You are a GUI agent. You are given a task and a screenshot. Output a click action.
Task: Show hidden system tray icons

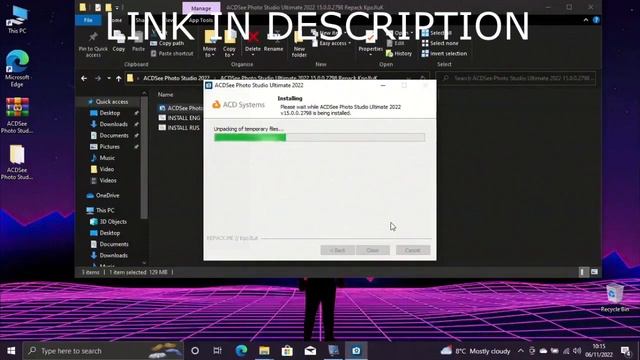click(x=520, y=351)
